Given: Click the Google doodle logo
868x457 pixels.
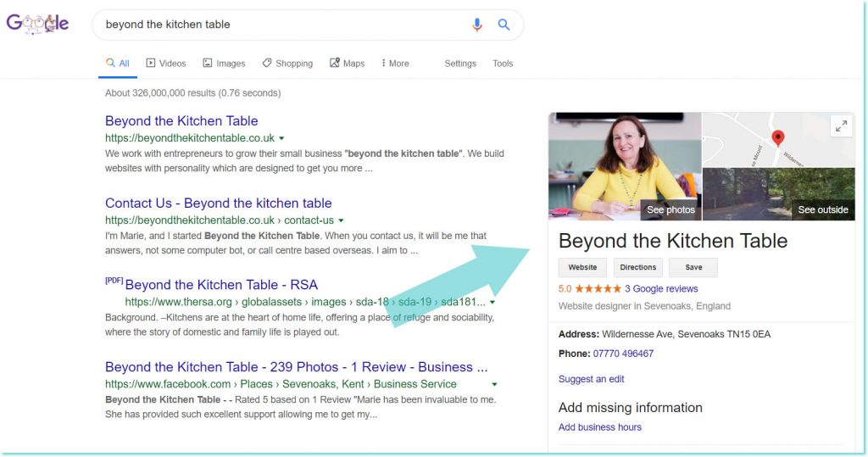Looking at the screenshot, I should (x=37, y=24).
